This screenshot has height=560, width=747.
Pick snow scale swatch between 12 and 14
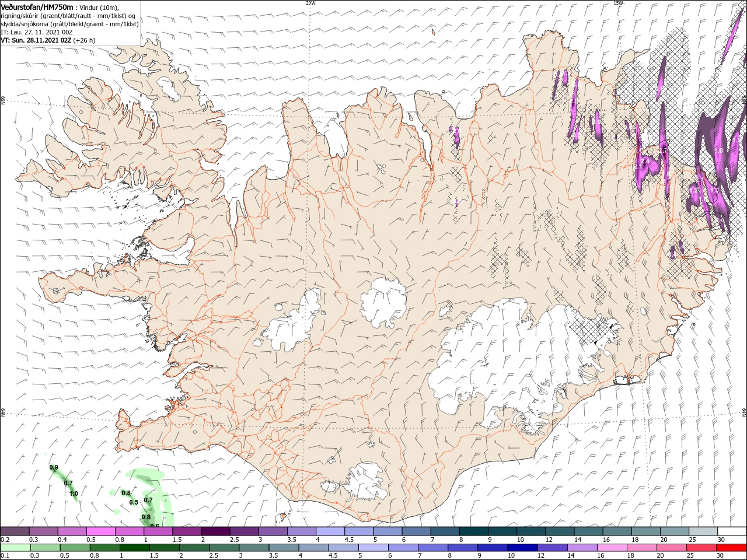(x=559, y=531)
